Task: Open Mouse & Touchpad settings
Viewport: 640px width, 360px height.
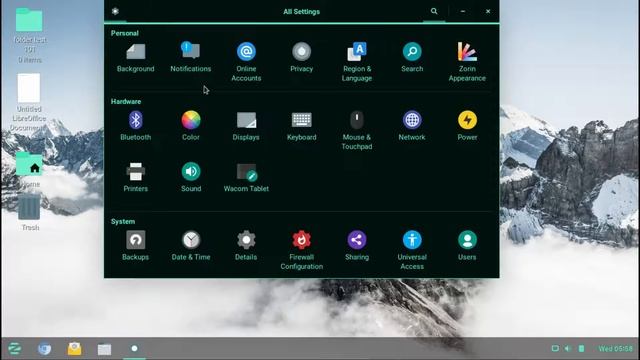Action: click(357, 130)
